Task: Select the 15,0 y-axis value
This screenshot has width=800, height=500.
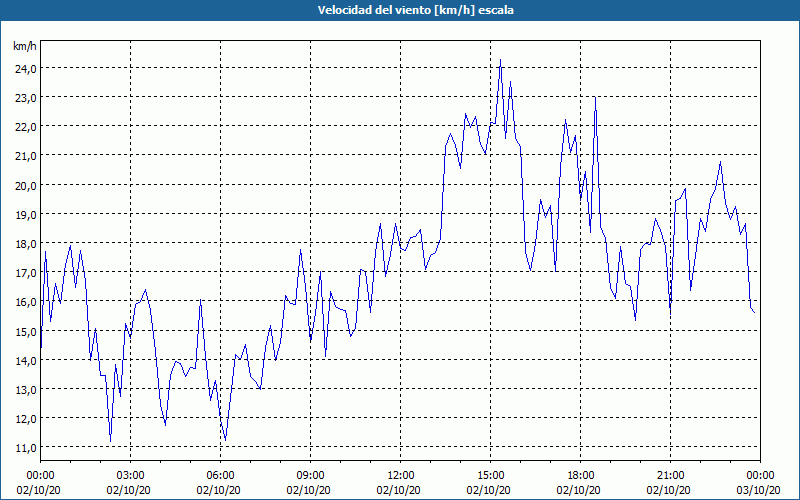Action: (25, 332)
